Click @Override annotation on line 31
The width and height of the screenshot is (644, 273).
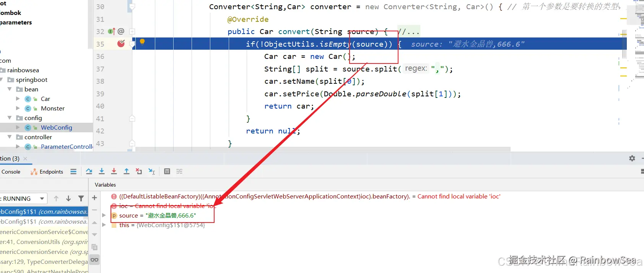pos(248,19)
